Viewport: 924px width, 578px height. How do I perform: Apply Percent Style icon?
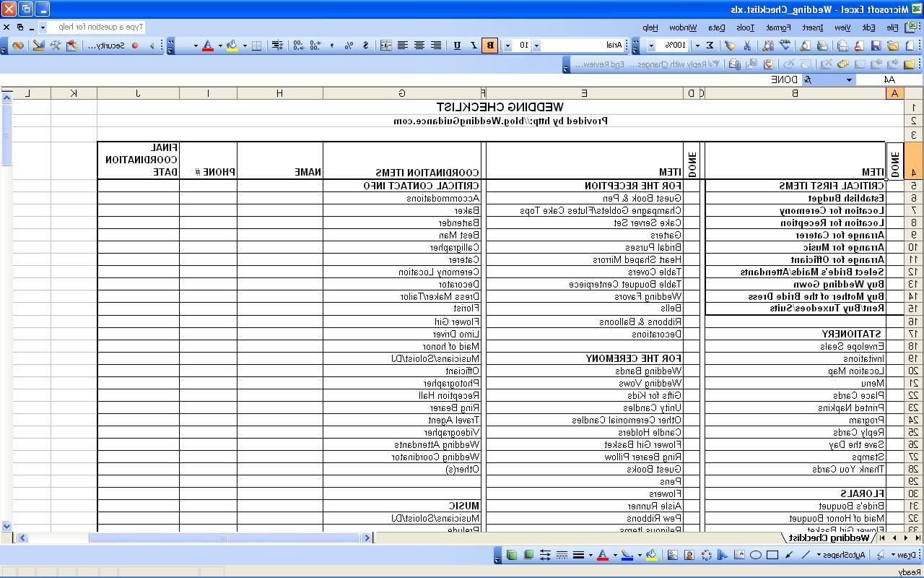[348, 46]
